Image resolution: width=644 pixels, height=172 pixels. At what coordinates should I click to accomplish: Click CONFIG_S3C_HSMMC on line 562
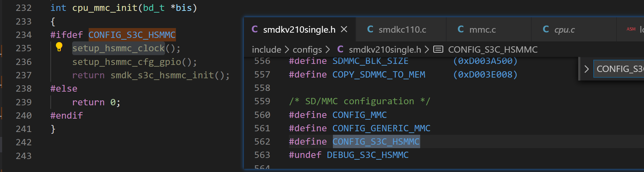[x=376, y=142]
